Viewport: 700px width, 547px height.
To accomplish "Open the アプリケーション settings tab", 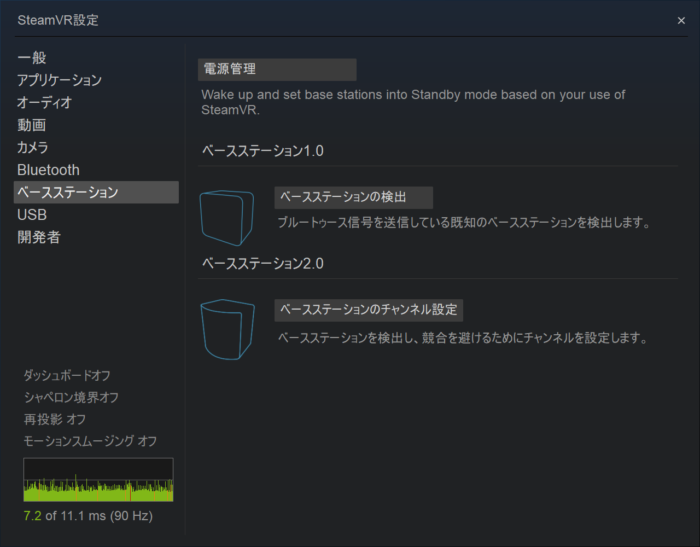I will coord(59,80).
